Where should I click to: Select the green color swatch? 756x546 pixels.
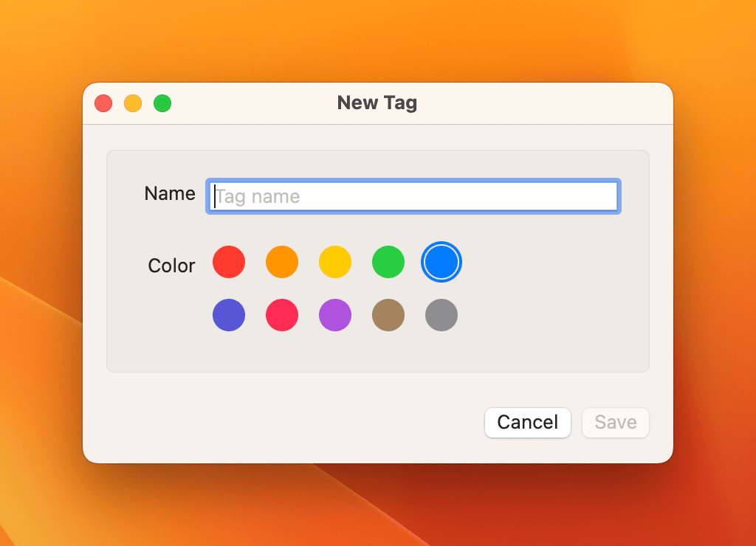pyautogui.click(x=388, y=262)
